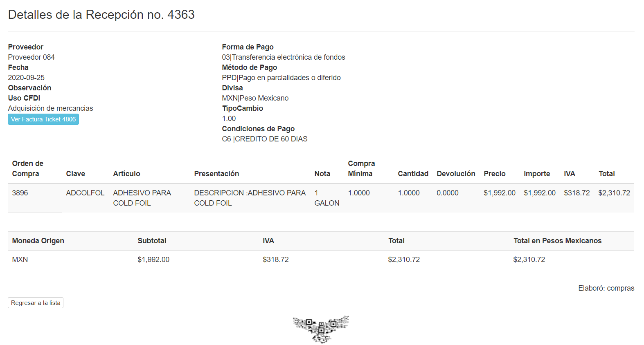
Task: Click the Artículo column header
Action: (126, 174)
